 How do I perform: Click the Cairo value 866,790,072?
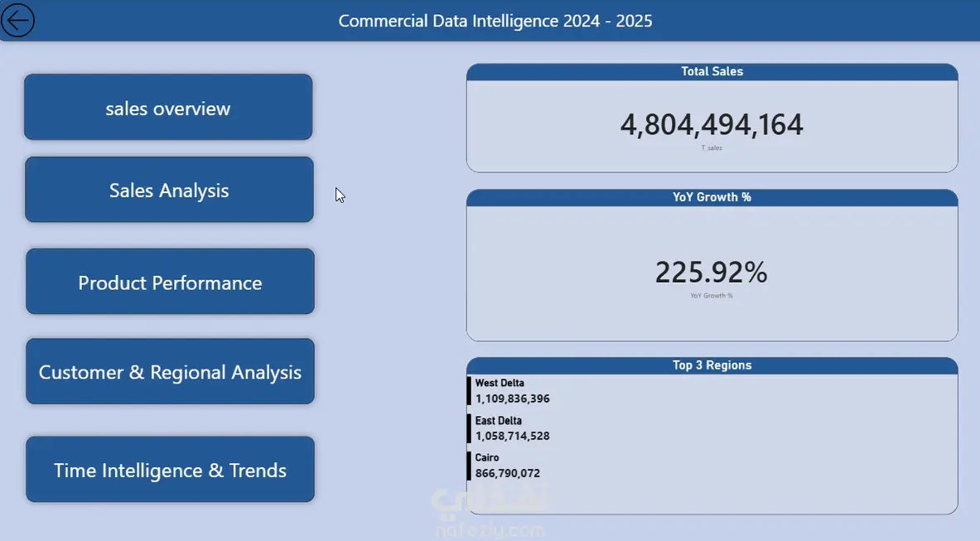pyautogui.click(x=508, y=474)
